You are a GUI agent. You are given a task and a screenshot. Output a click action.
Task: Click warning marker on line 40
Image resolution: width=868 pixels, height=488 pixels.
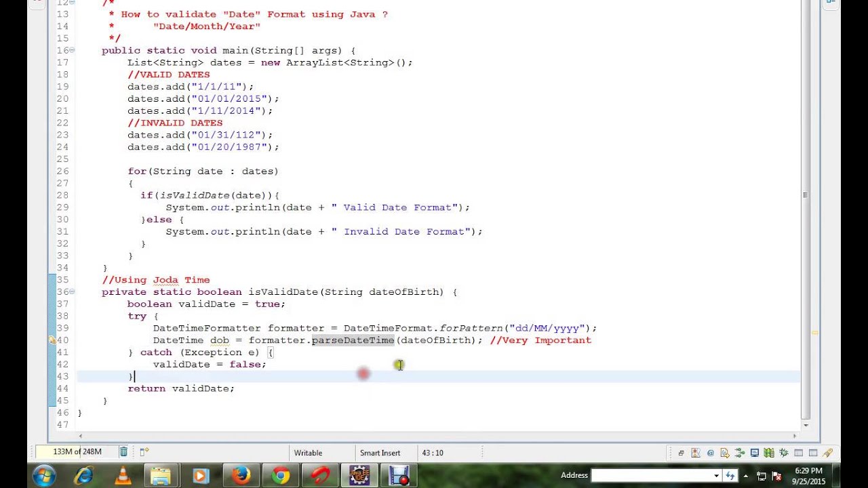(x=53, y=340)
